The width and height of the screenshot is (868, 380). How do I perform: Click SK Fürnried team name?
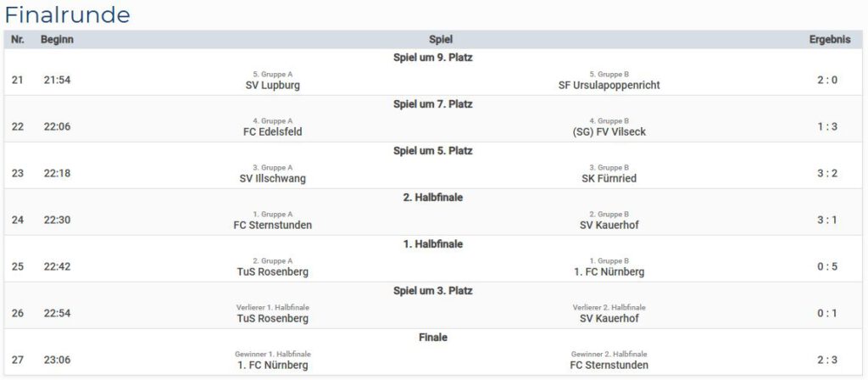(x=609, y=178)
